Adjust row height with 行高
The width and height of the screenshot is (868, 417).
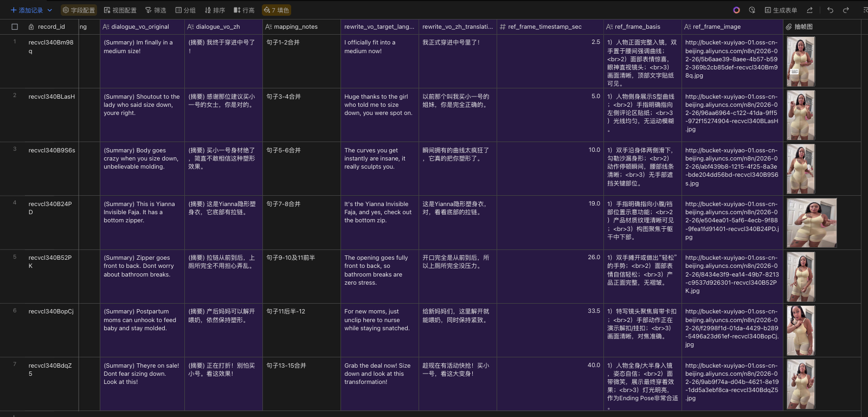pos(244,10)
